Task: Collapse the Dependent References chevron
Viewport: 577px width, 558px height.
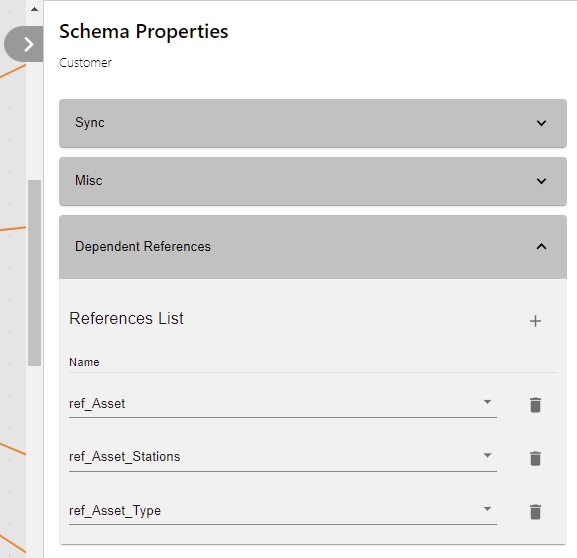Action: (541, 247)
